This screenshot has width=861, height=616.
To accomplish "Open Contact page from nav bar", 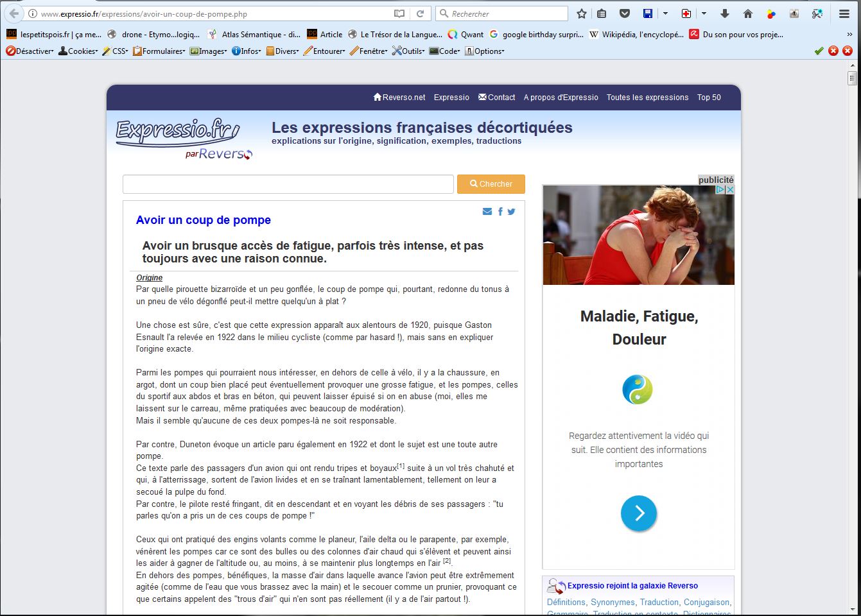I will [x=496, y=98].
